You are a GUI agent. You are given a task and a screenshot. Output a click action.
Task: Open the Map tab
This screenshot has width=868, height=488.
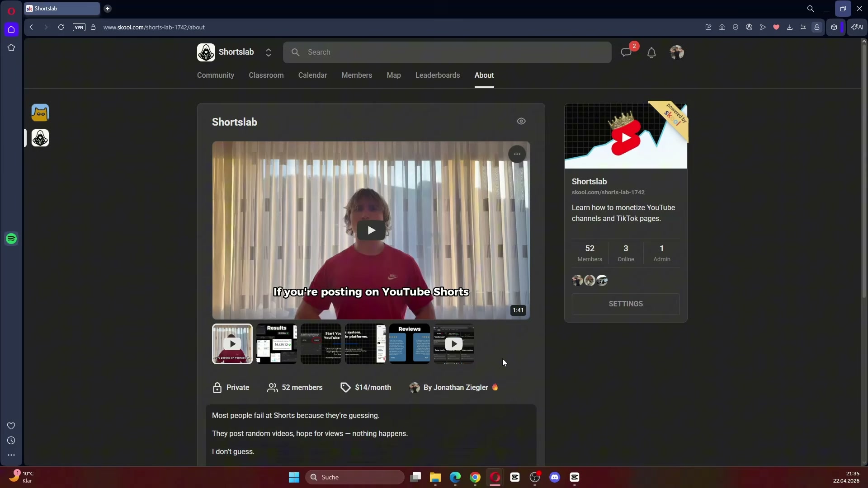[x=394, y=75]
